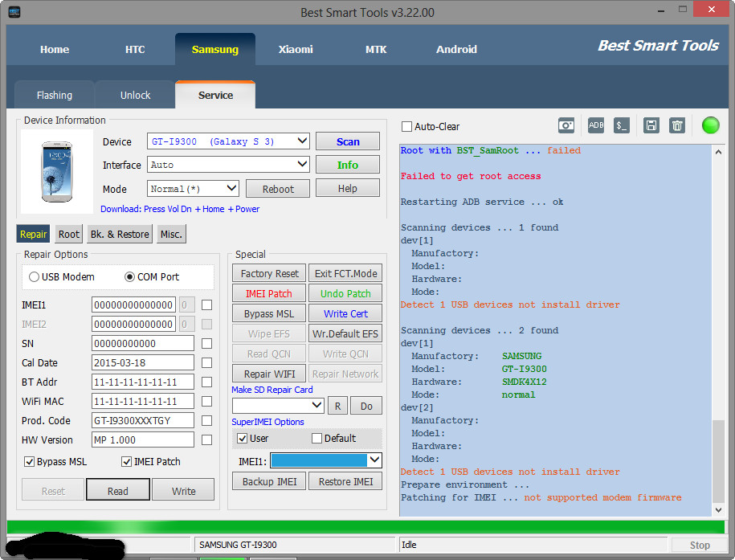Screen dimensions: 735x560
Task: Tick the BT Addr row checkbox
Action: [206, 382]
